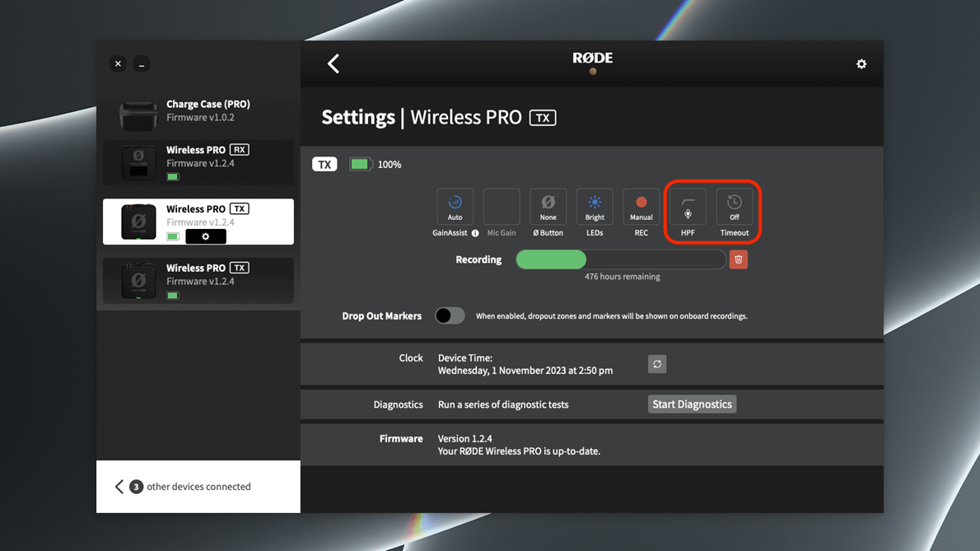980x551 pixels.
Task: Select the bottom Wireless PRO TX device
Action: (198, 281)
